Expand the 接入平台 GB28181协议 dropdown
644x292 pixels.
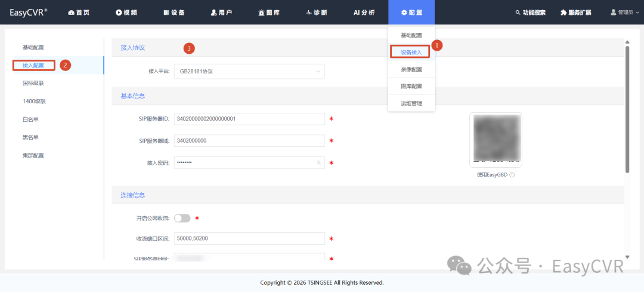coord(249,71)
